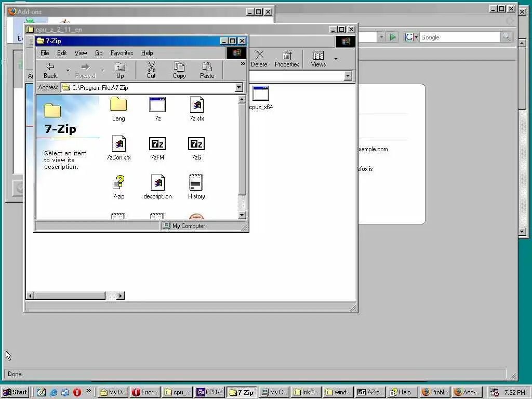Expand quick launch overflow chevron
Screen dimensions: 532x399
coord(88,391)
